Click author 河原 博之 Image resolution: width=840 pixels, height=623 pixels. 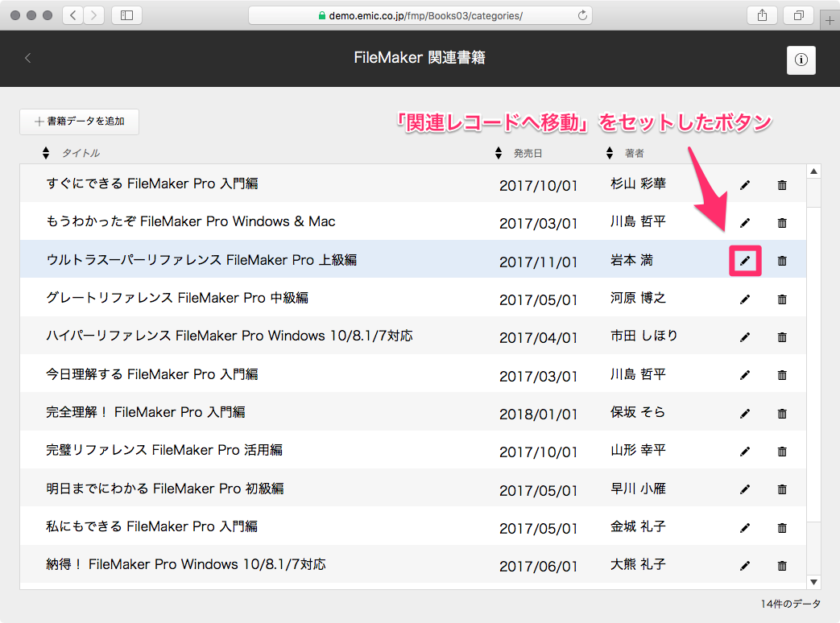638,298
